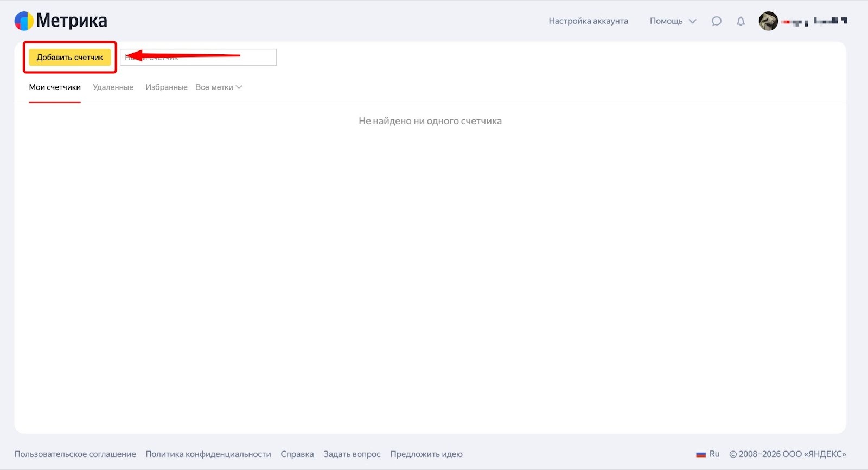Open the notifications bell icon
Image resolution: width=868 pixels, height=470 pixels.
741,21
